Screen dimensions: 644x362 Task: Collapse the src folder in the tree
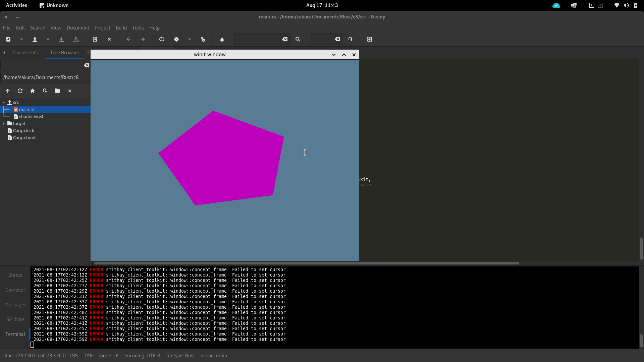(4, 102)
